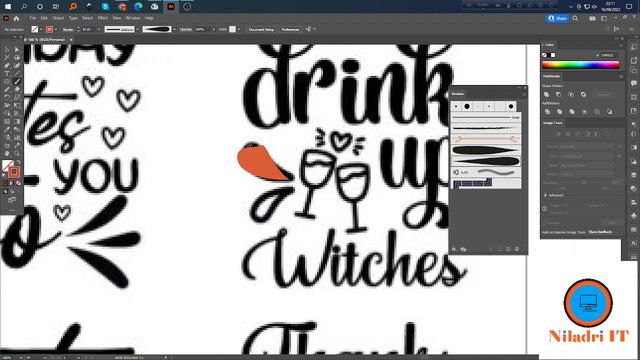Switch to the Brushes panel tab
The width and height of the screenshot is (640, 360).
458,94
